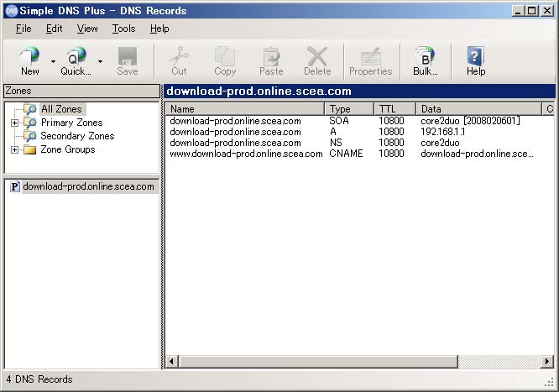This screenshot has width=559, height=392.
Task: Click the horizontal scrollbar thumb
Action: tap(317, 361)
